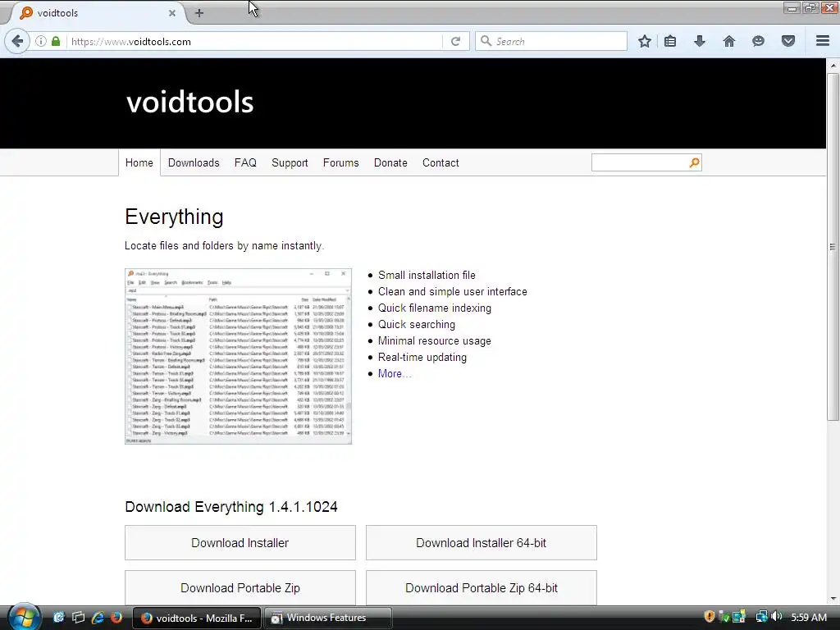This screenshot has width=840, height=630.
Task: Focus the website search input field
Action: click(640, 163)
